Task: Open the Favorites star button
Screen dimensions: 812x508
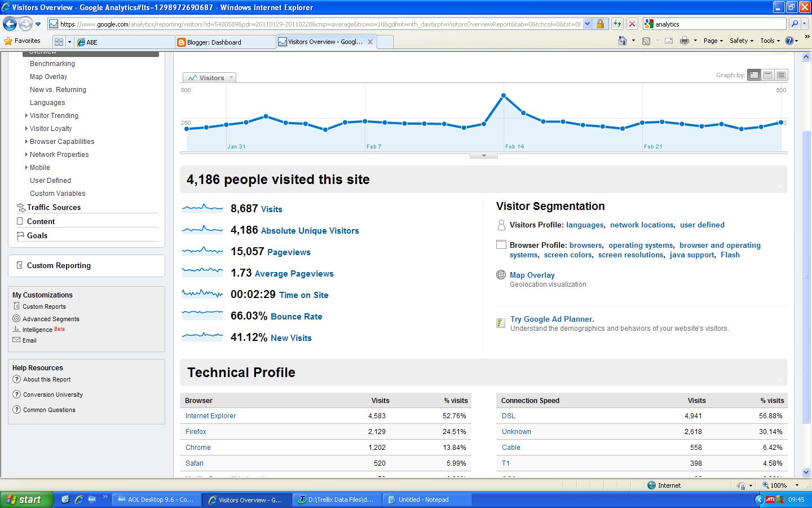Action: click(23, 41)
